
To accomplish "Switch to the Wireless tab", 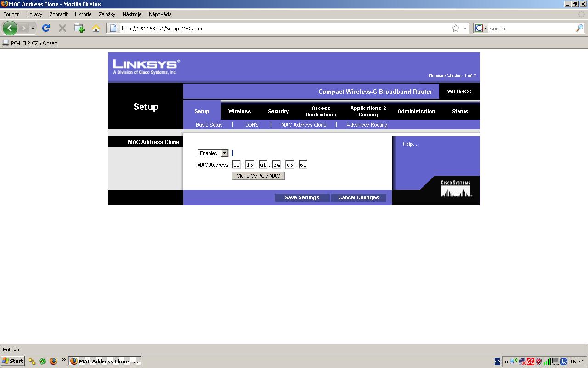I will tap(239, 111).
